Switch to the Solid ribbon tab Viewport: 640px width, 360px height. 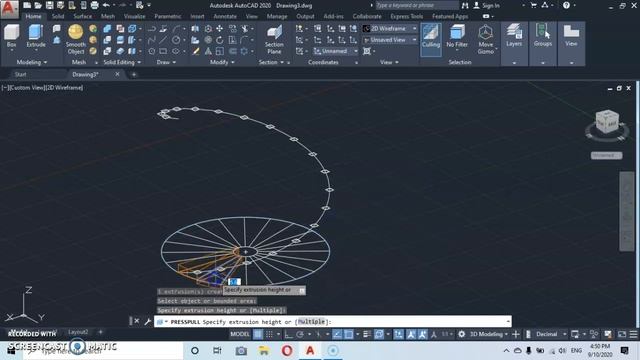coord(58,16)
